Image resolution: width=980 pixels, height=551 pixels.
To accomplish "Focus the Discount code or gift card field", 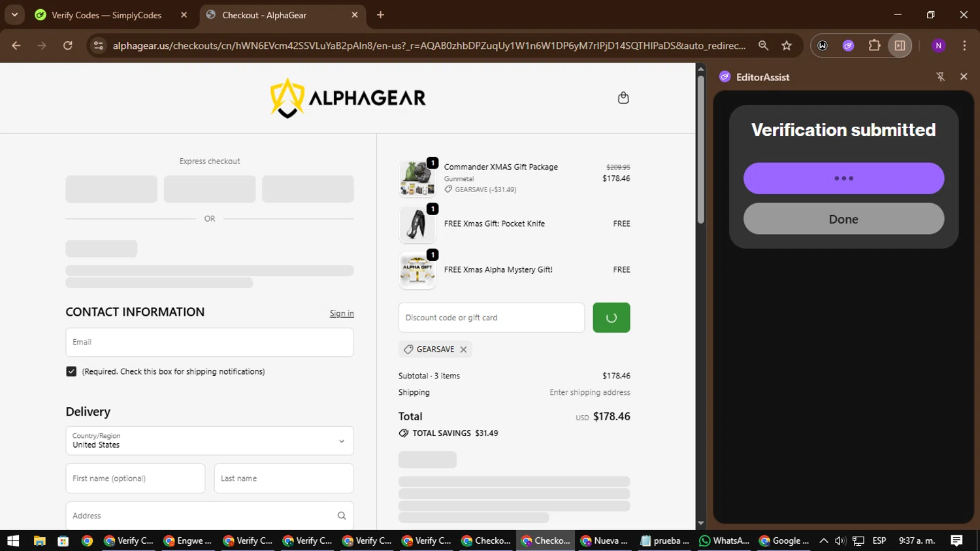I will 491,318.
